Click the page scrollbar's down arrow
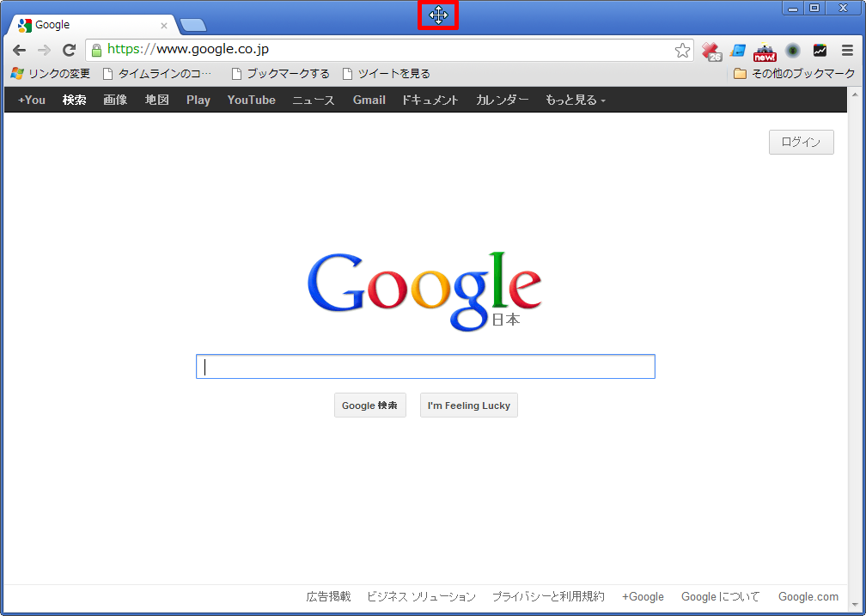 854,606
